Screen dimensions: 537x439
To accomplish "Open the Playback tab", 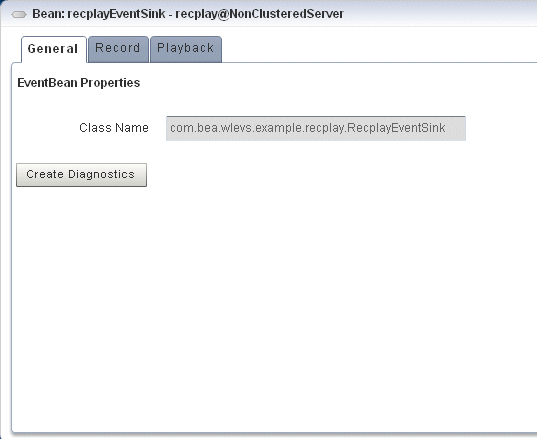I will coord(186,49).
